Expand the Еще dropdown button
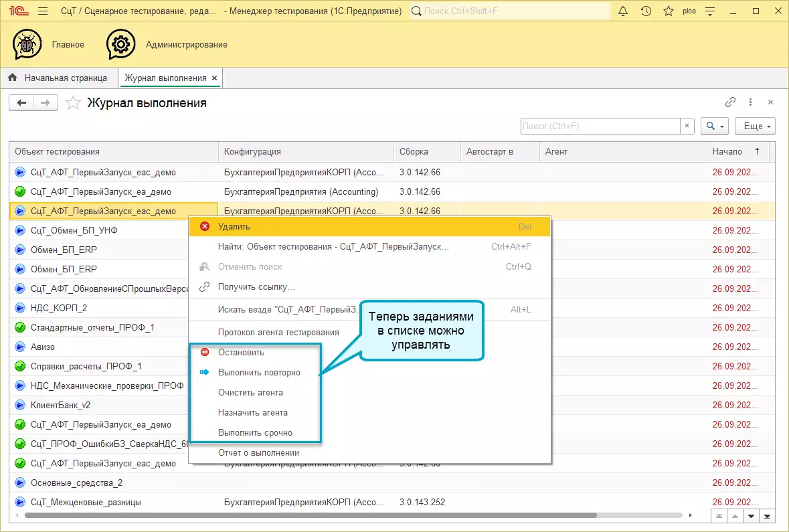 tap(754, 126)
